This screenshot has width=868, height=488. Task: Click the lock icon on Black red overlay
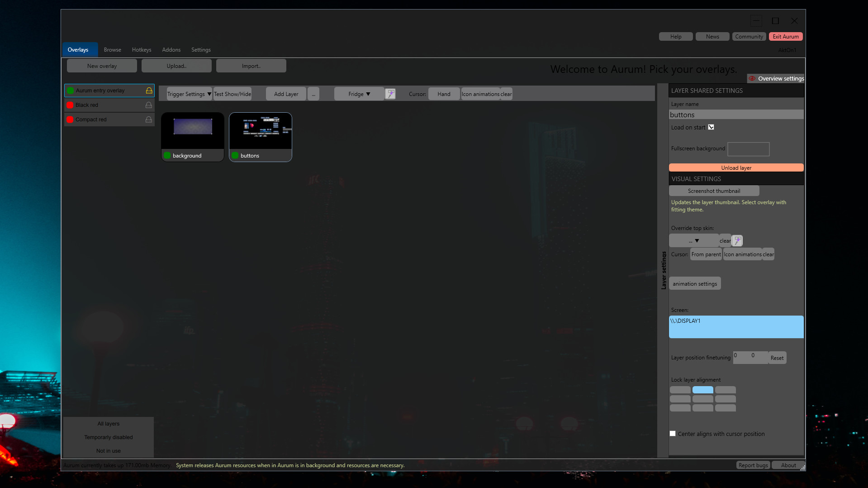click(x=148, y=105)
